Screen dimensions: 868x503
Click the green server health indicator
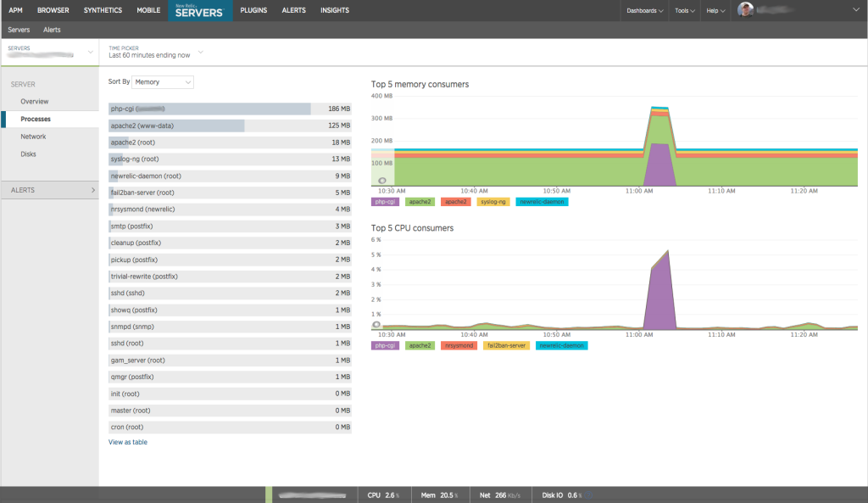(x=269, y=495)
